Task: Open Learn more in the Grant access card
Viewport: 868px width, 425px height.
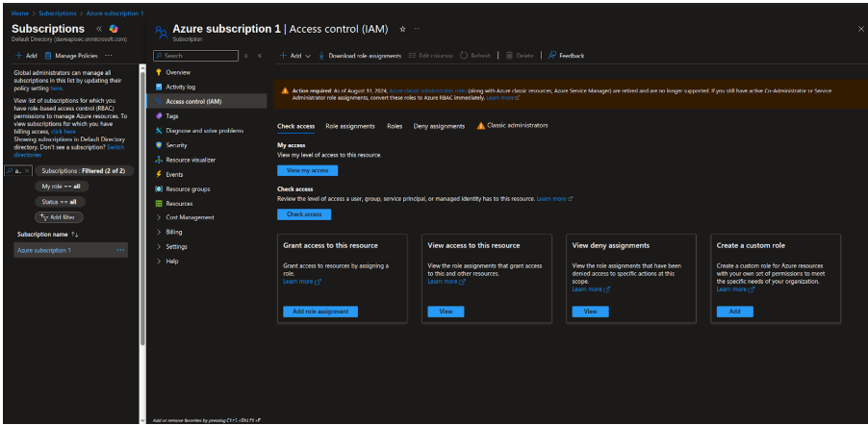Action: pyautogui.click(x=302, y=282)
